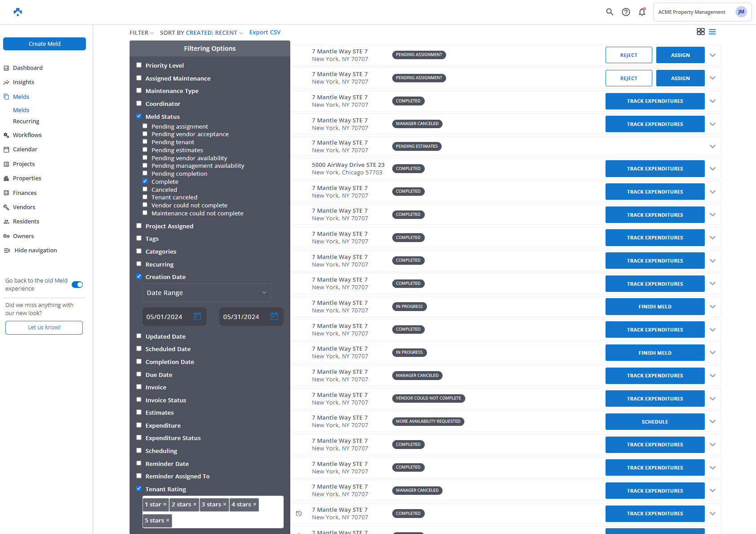Open end date calendar picker icon
The width and height of the screenshot is (756, 534).
click(274, 316)
